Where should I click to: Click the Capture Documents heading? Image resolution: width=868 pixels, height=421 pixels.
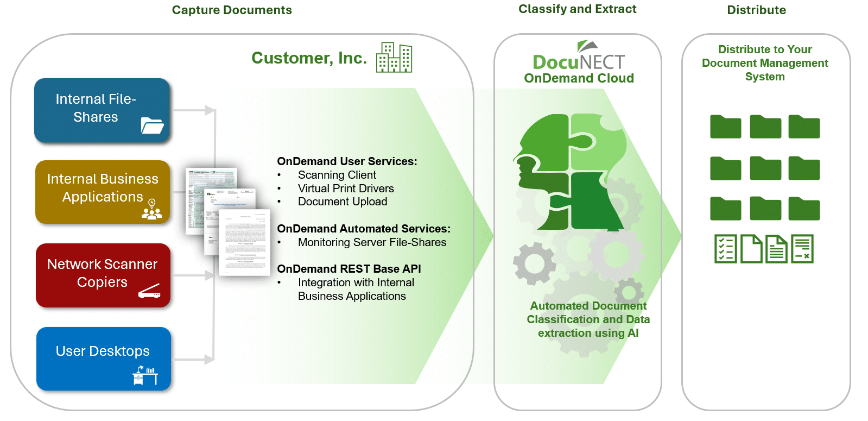[232, 10]
